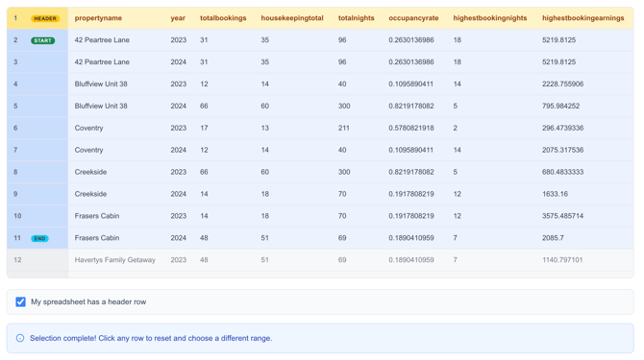Click row number 3
Image resolution: width=644 pixels, height=360 pixels.
tap(15, 61)
